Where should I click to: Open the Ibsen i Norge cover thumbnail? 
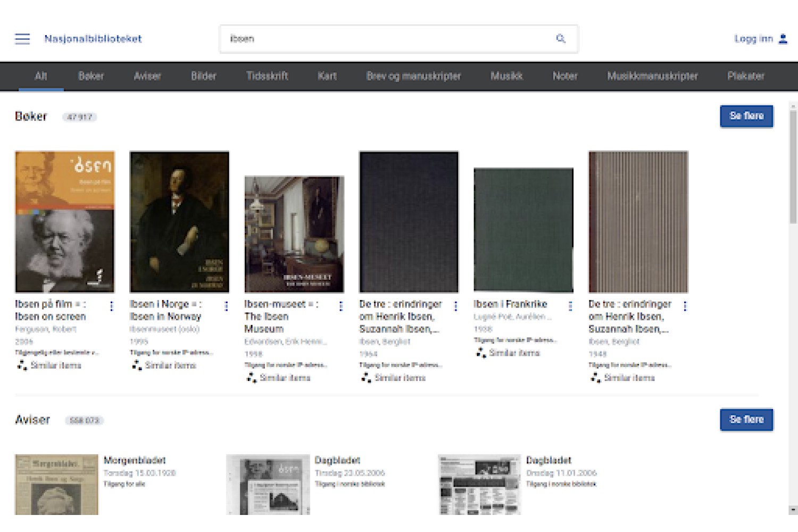tap(179, 222)
